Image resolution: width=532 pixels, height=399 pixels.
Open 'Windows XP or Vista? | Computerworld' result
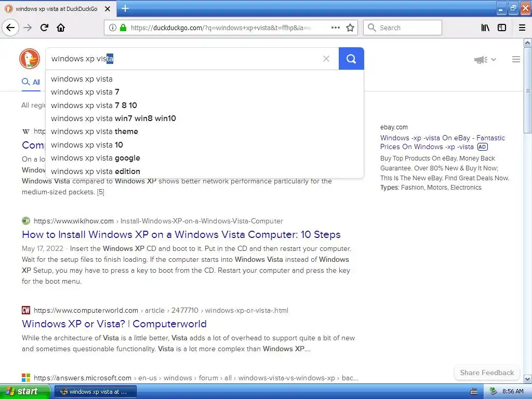[114, 324]
